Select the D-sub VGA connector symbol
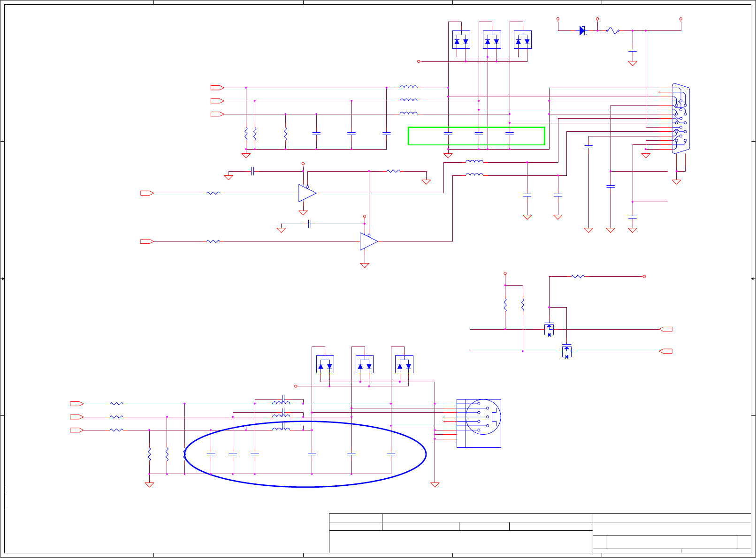This screenshot has height=558, width=756. 680,118
